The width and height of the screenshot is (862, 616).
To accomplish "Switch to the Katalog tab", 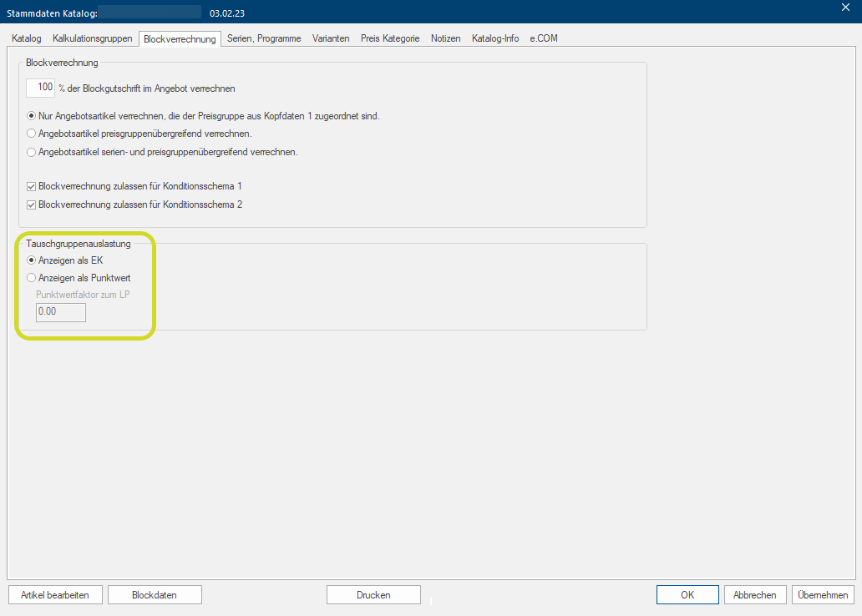I will (27, 38).
